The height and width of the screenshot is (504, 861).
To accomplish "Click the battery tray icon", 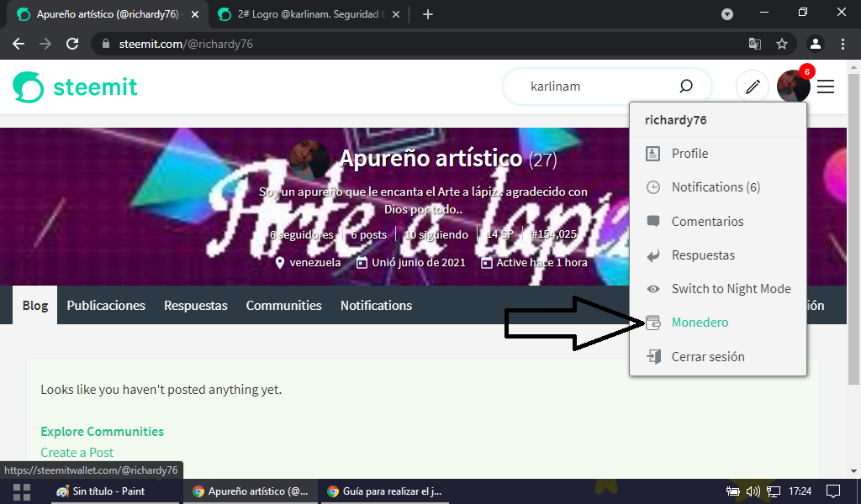I will 732,491.
